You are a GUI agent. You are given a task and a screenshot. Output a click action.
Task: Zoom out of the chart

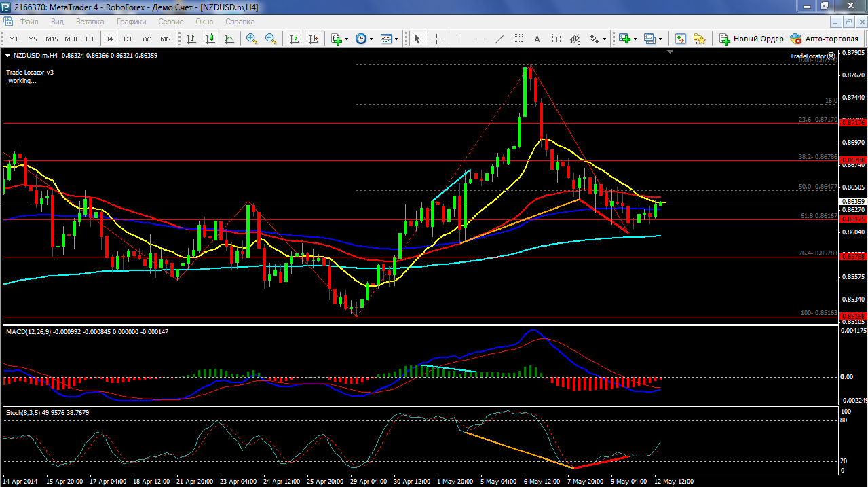pos(271,39)
